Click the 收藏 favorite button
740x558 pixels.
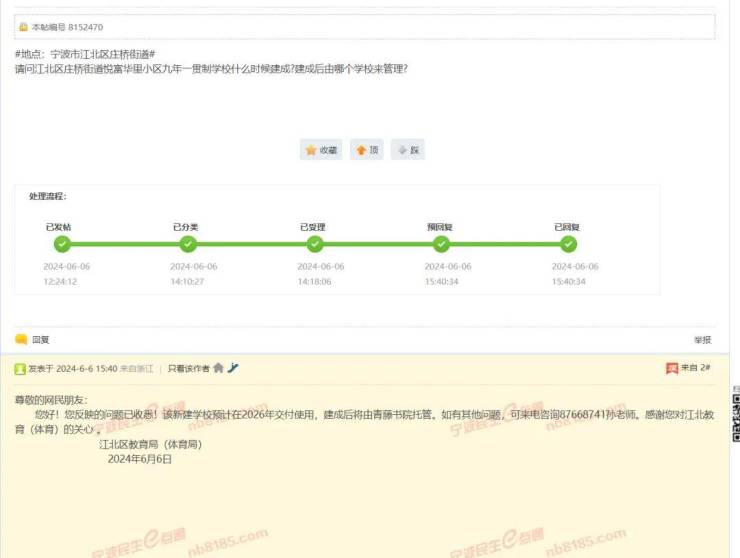[x=321, y=150]
